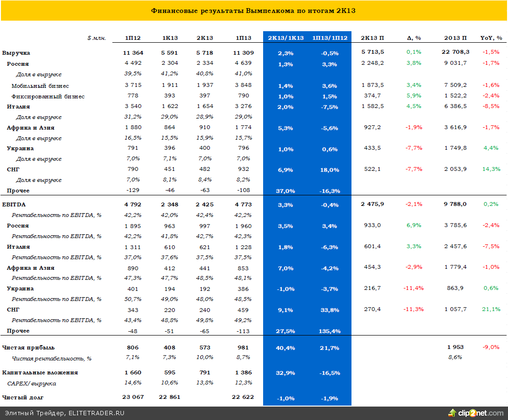Click the 2К13/1К13 blue column header
508x420 pixels.
pyautogui.click(x=286, y=37)
